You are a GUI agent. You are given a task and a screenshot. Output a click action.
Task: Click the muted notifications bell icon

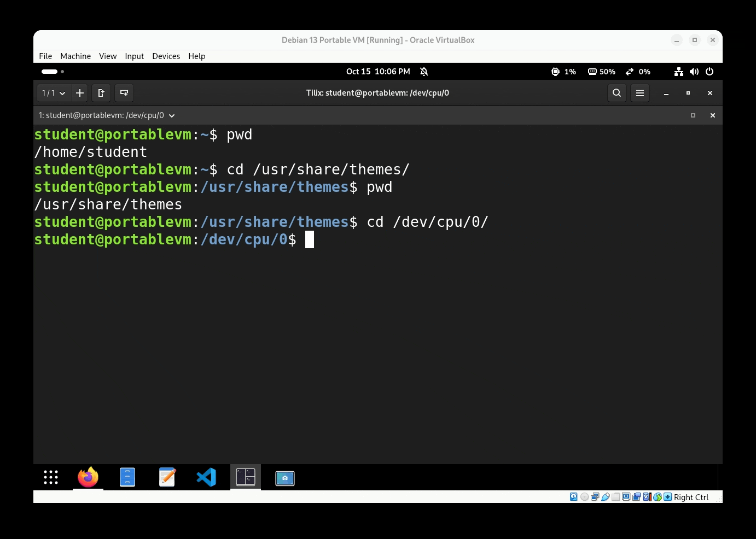coord(424,72)
